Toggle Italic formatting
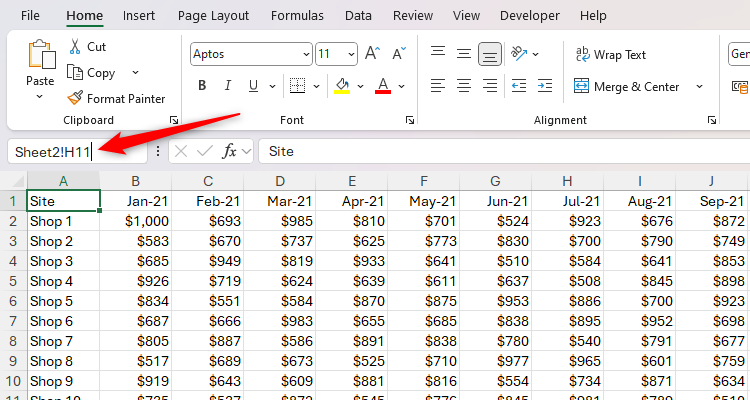The height and width of the screenshot is (400, 750). 228,86
